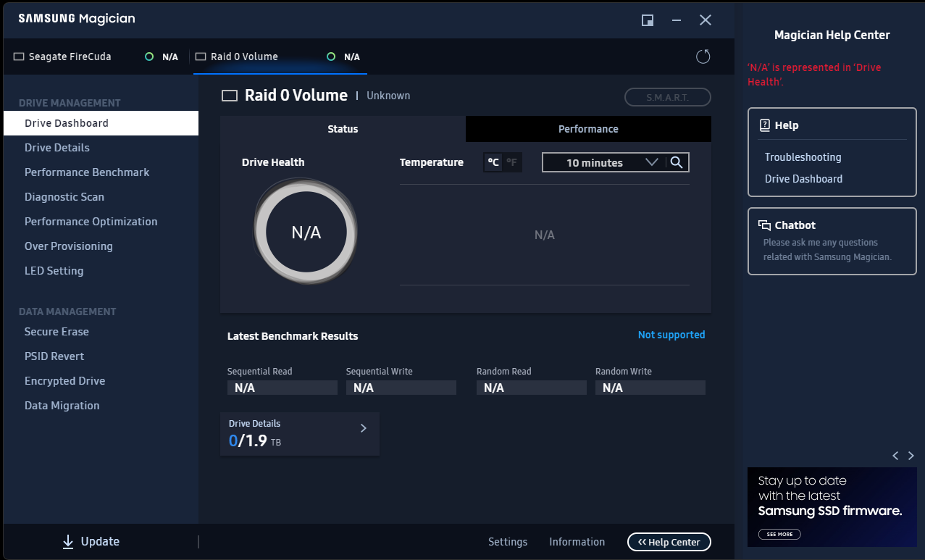Select the Raid 0 Volume drive tab

(280, 57)
